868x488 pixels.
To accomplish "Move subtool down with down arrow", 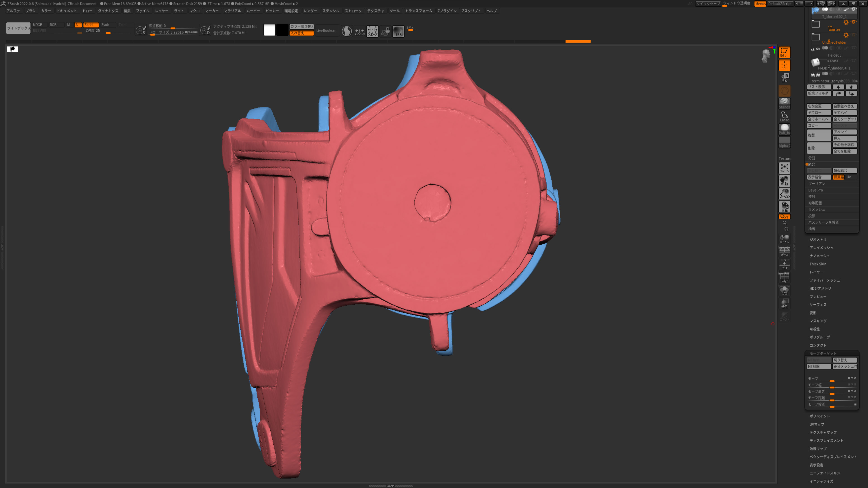I will coord(851,87).
